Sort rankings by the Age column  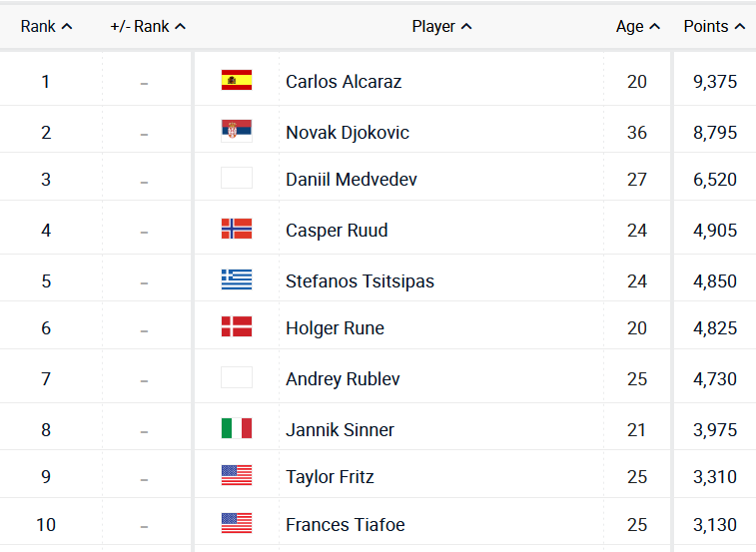[637, 27]
